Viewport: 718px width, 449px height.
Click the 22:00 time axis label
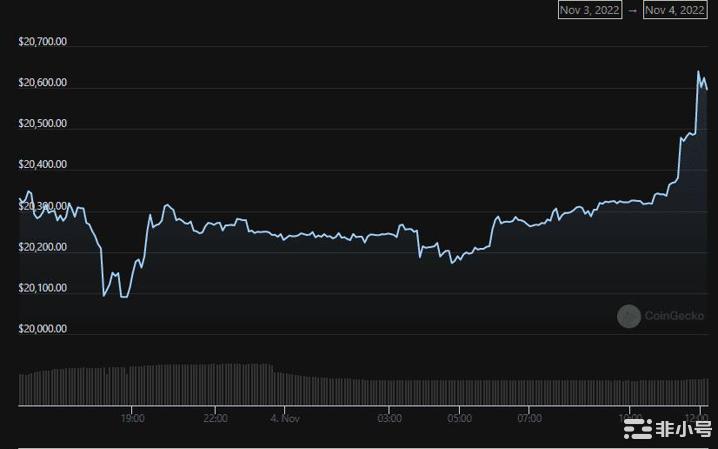[215, 417]
